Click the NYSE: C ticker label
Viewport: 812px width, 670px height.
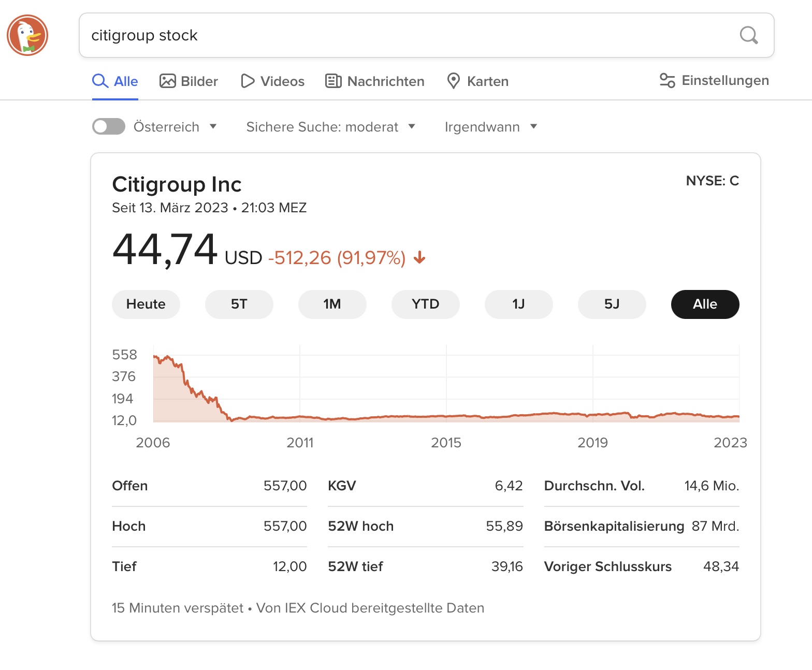pyautogui.click(x=713, y=181)
